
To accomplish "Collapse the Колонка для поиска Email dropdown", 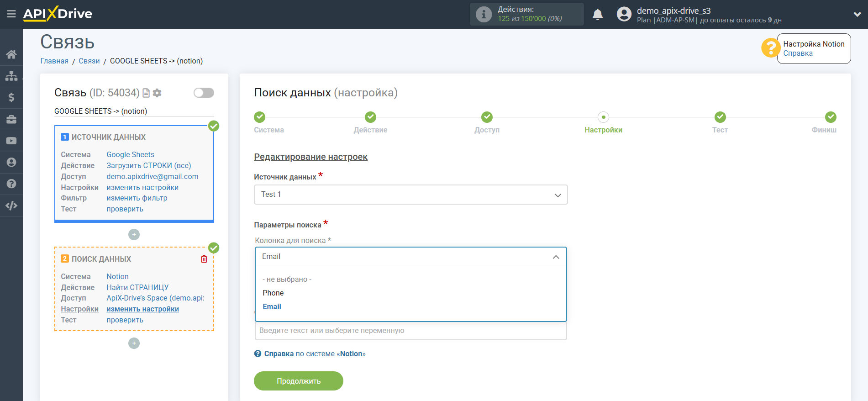I will point(410,257).
